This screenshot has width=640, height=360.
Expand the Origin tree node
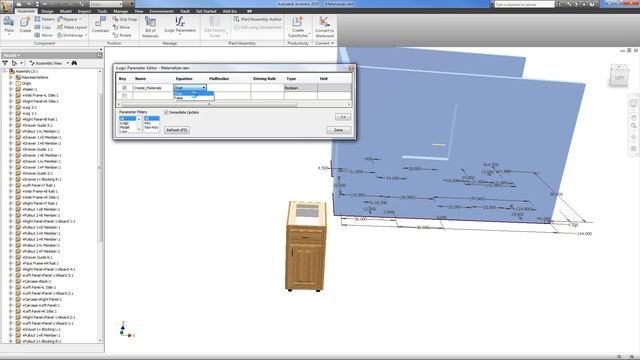11,83
